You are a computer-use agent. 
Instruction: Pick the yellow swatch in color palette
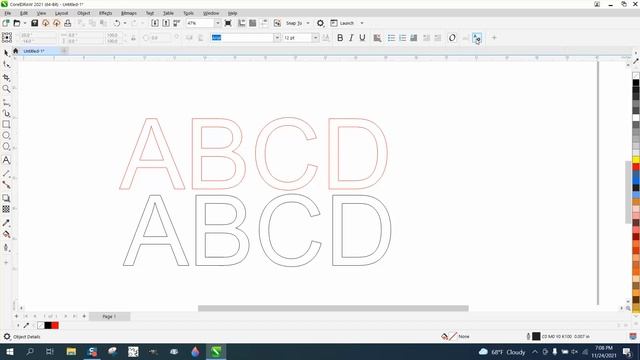[636, 160]
